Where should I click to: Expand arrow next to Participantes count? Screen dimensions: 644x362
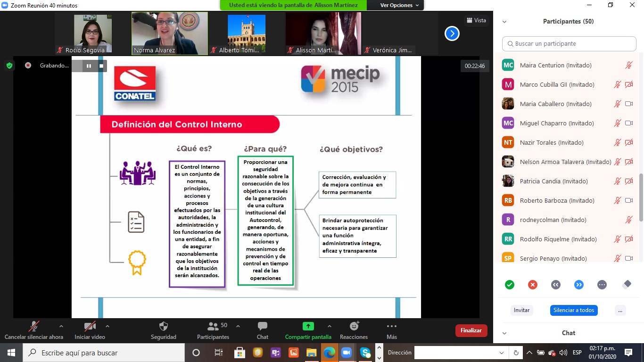click(x=238, y=326)
